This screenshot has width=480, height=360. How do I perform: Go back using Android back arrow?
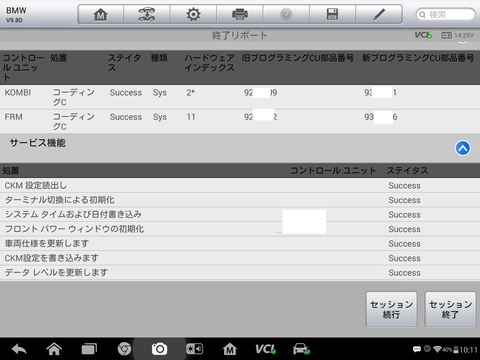click(x=19, y=349)
